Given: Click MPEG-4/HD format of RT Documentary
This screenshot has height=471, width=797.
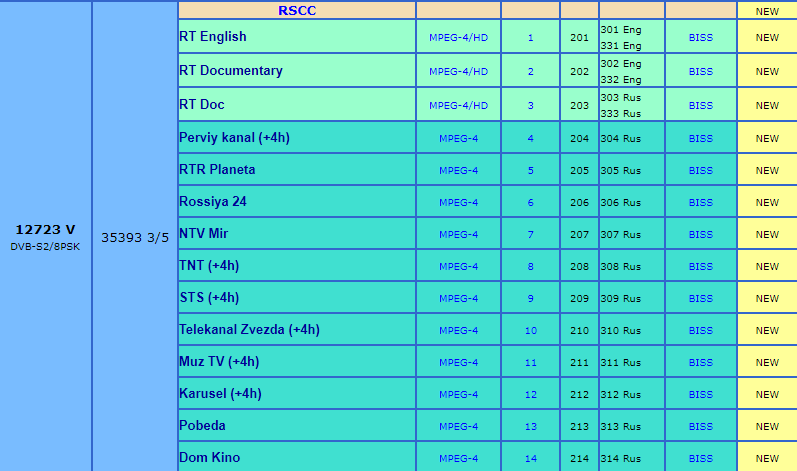Looking at the screenshot, I should (459, 72).
